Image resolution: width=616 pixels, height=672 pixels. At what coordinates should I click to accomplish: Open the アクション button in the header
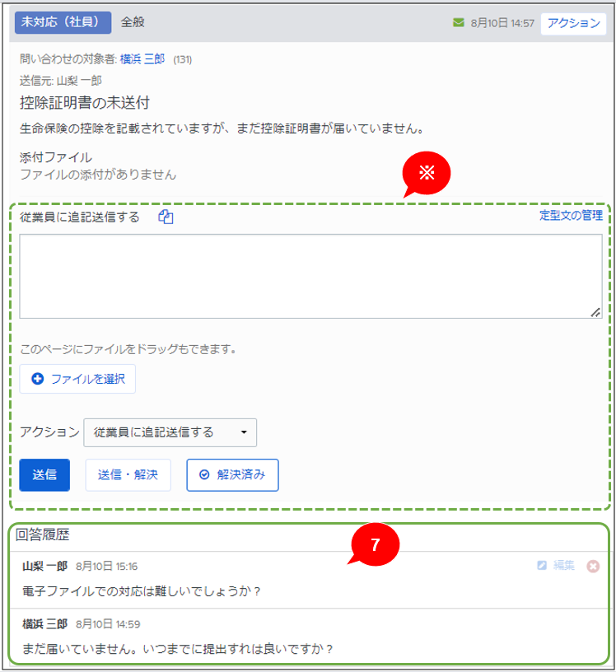(573, 23)
